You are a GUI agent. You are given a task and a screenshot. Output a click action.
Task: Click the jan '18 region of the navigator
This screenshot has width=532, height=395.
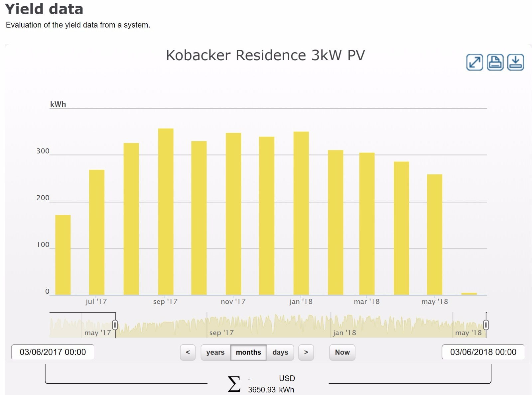coord(344,333)
